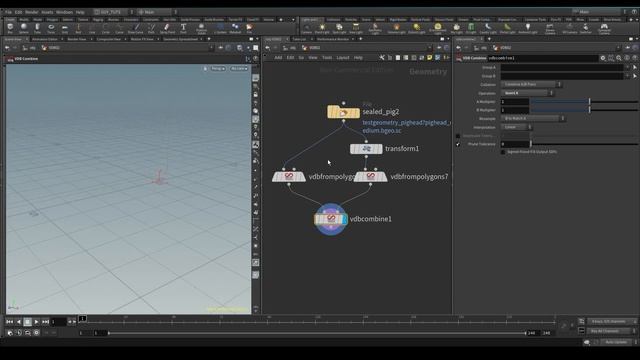This screenshot has height=360, width=640.
Task: Select the Sphere shelf tool
Action: [24, 28]
